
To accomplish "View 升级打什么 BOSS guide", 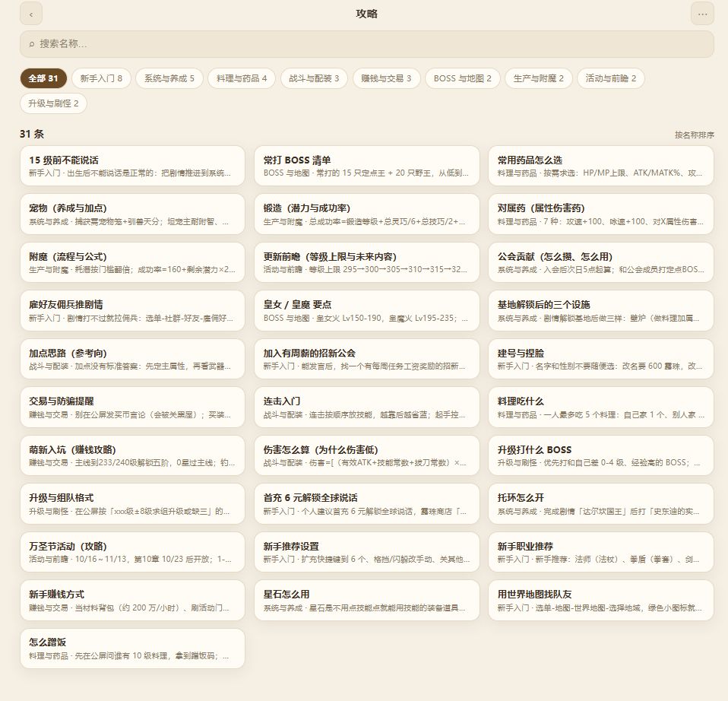I will (x=601, y=455).
